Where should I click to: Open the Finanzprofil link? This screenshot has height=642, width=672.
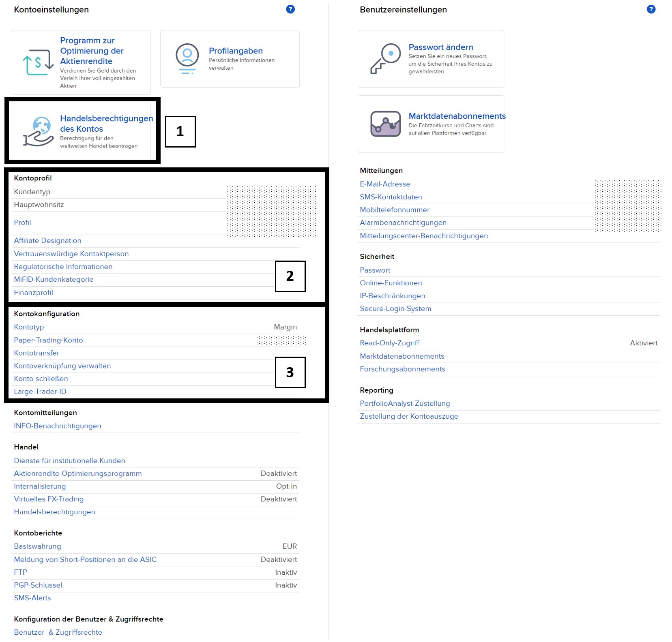(33, 293)
